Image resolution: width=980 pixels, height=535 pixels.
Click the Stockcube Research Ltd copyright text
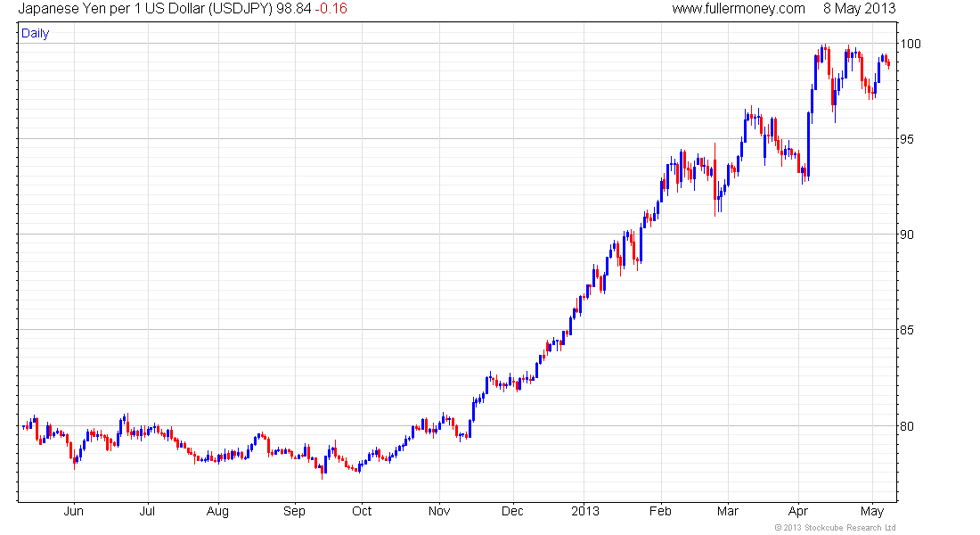835,528
